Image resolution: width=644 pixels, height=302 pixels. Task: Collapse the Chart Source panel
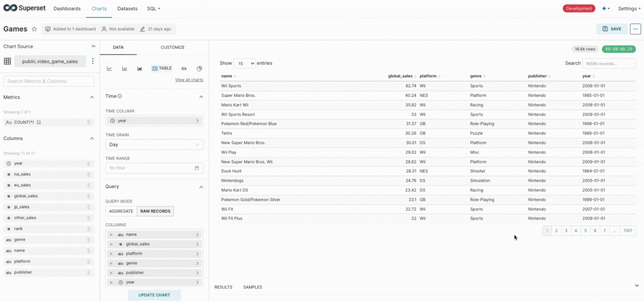pos(94,46)
